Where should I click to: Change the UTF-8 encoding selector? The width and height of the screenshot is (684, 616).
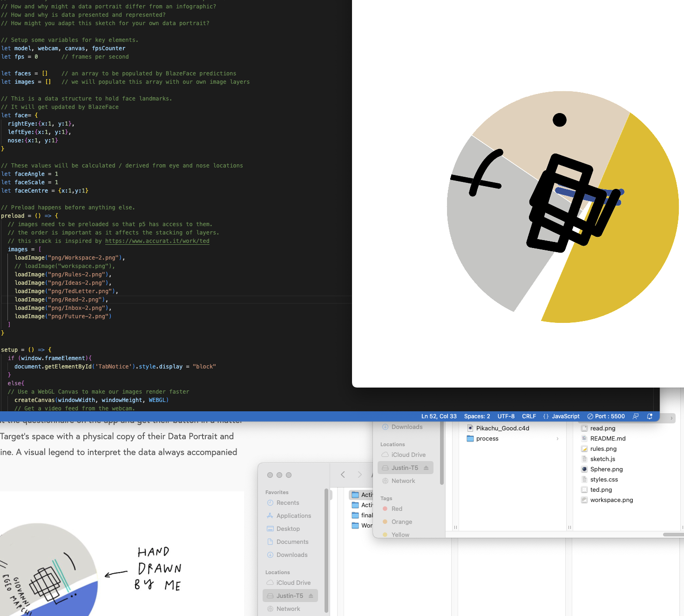pos(506,416)
